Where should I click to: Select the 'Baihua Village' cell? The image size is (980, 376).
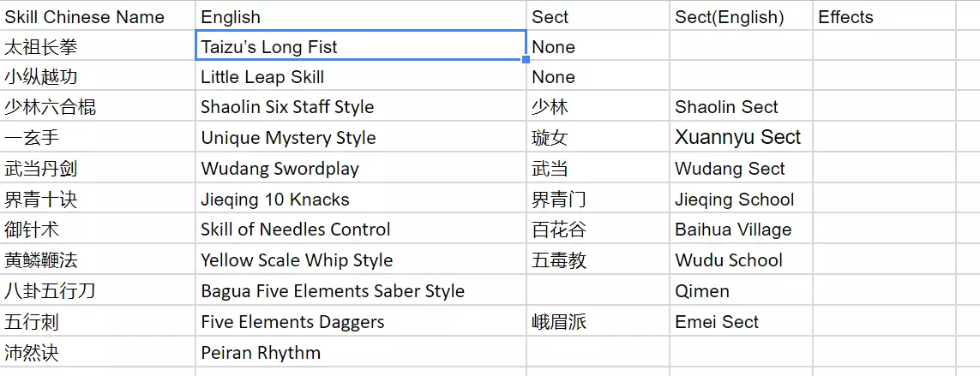pyautogui.click(x=733, y=230)
